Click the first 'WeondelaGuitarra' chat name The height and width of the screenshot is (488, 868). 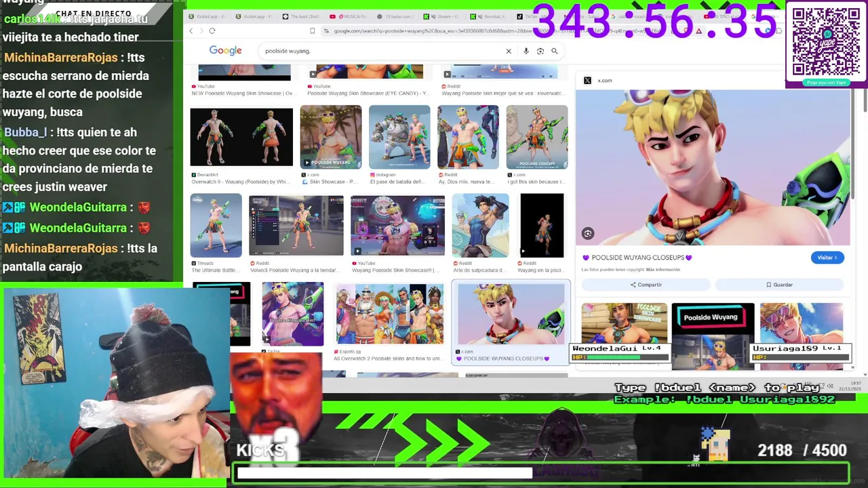coord(78,207)
